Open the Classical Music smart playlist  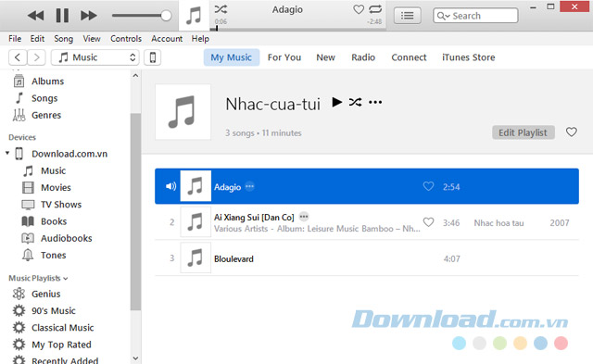[62, 328]
